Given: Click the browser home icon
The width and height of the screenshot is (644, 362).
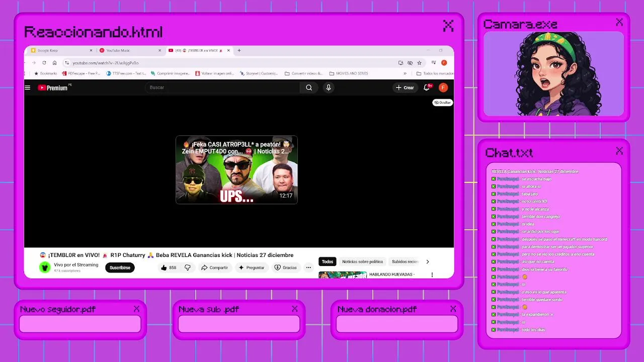Looking at the screenshot, I should 54,63.
